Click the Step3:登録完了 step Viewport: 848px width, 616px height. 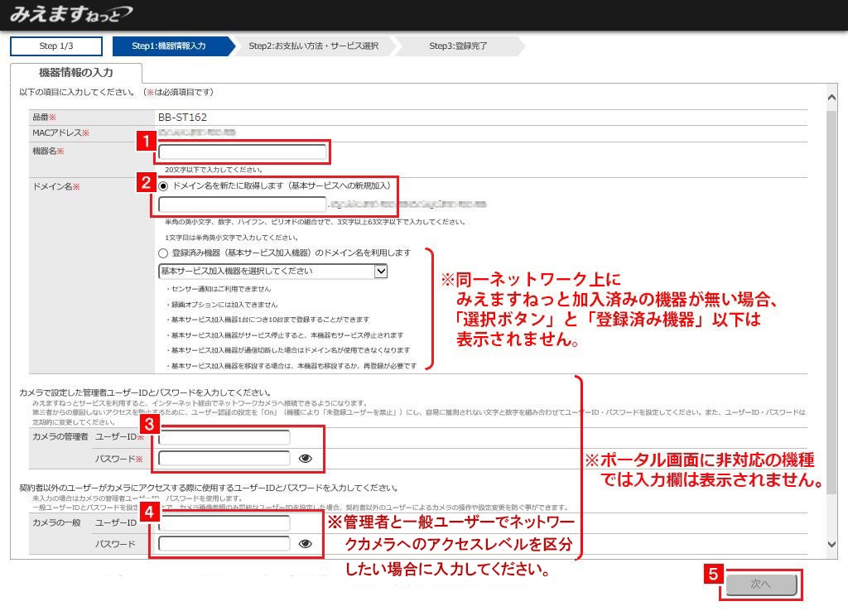[x=458, y=46]
